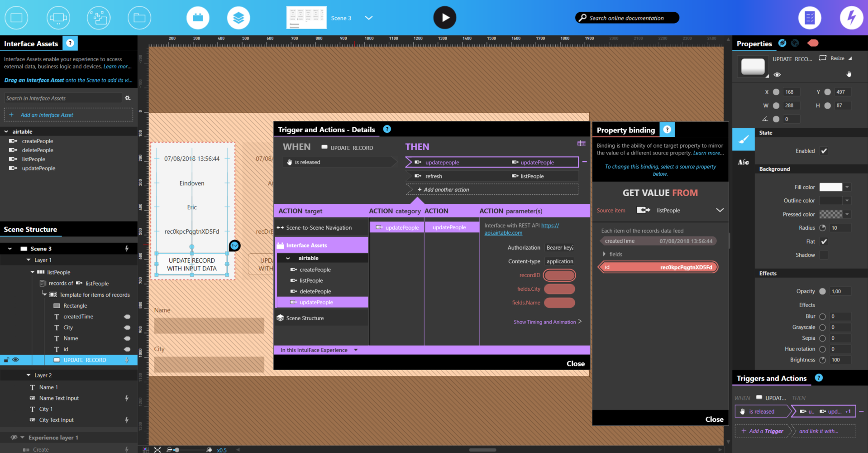The height and width of the screenshot is (453, 868).
Task: Click the lock icon on UPDATE RECORD row
Action: pos(6,360)
